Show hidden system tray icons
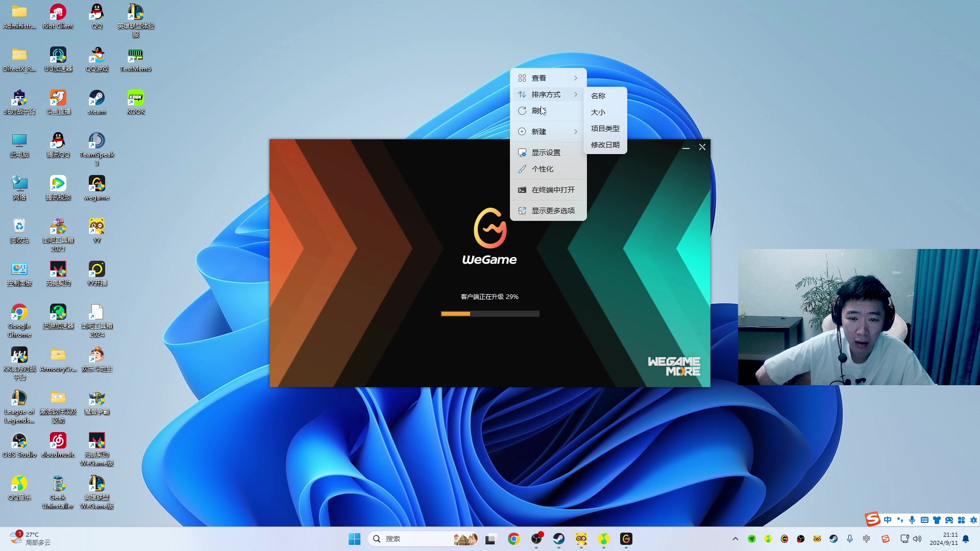The image size is (980, 551). point(736,539)
